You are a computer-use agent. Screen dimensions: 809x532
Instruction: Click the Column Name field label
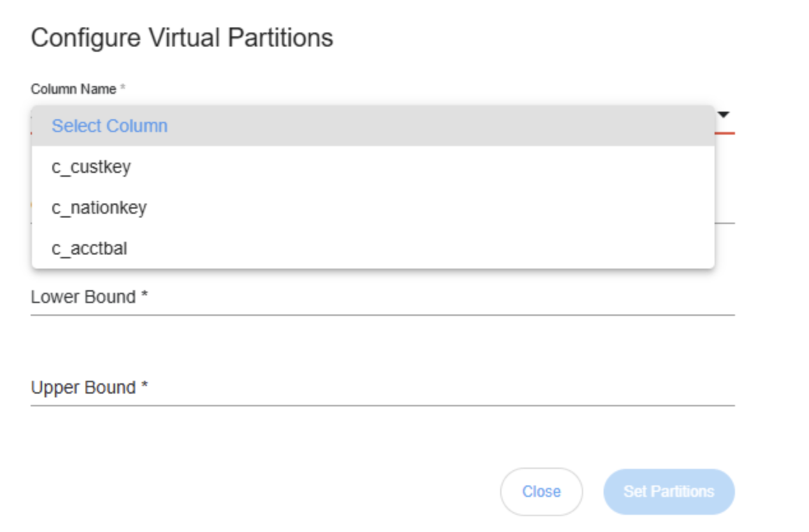click(74, 89)
